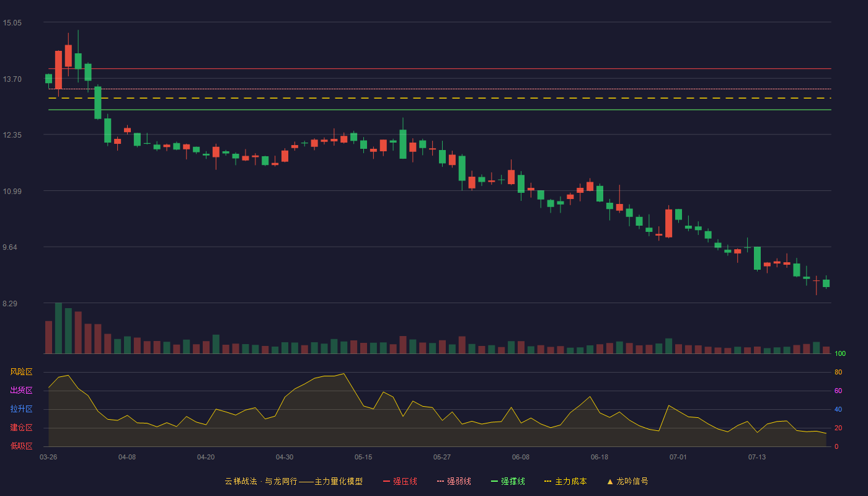Click the 03-26 date label
The height and width of the screenshot is (496, 868).
click(x=48, y=457)
